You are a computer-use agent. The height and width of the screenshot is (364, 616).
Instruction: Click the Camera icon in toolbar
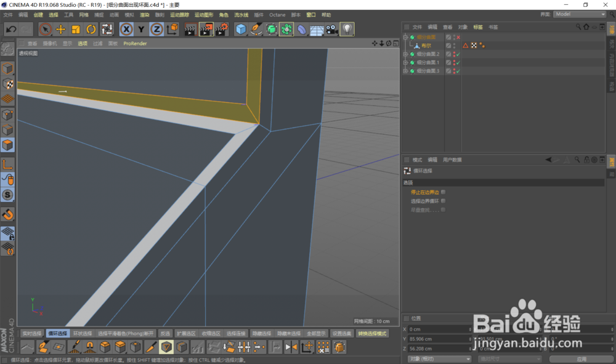click(332, 30)
